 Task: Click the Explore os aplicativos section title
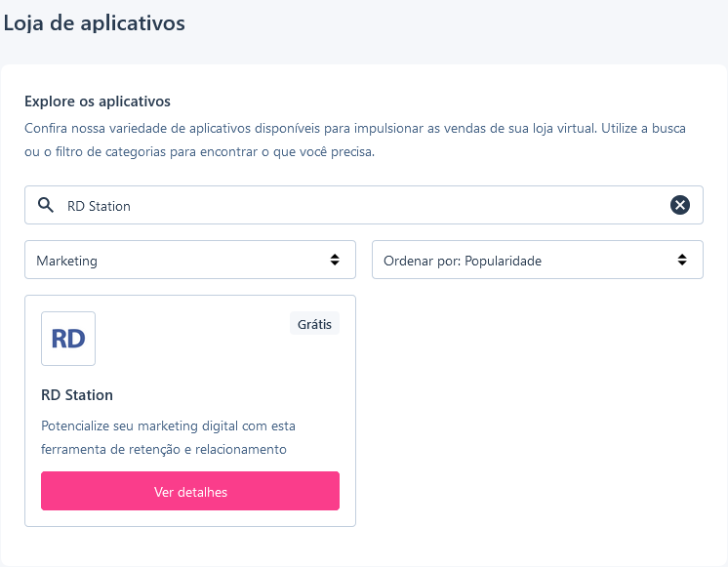click(x=98, y=101)
